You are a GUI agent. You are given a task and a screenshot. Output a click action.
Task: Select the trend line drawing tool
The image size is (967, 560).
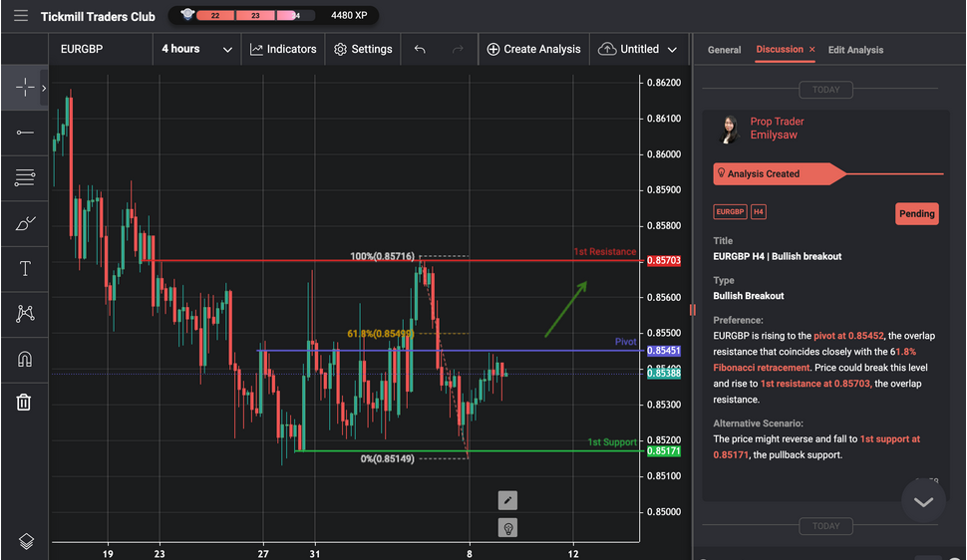point(25,133)
